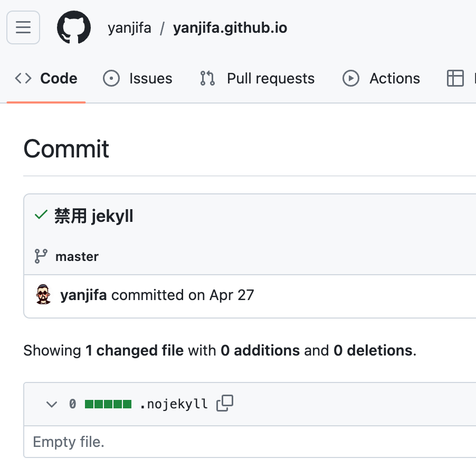Click the "1 changed file" text
This screenshot has width=476, height=467.
tap(135, 350)
